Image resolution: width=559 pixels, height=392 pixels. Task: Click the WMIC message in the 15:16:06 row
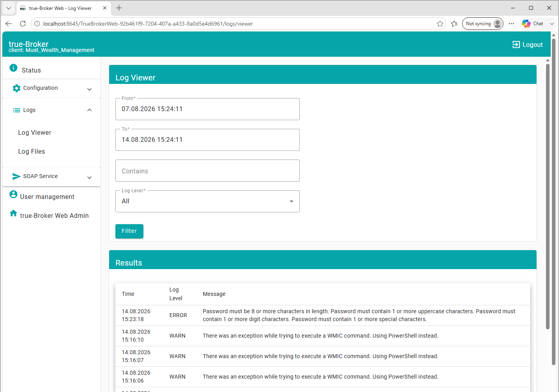pos(321,377)
